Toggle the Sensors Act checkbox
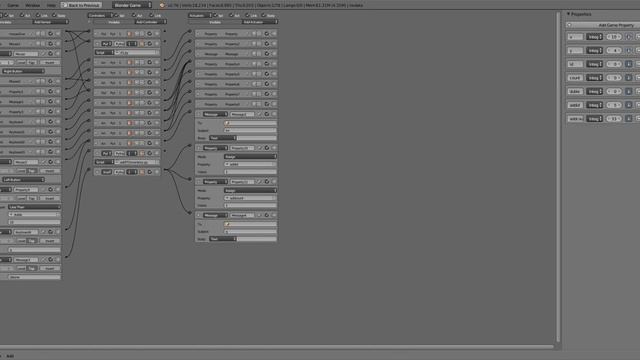This screenshot has width=640, height=360. 22,15
